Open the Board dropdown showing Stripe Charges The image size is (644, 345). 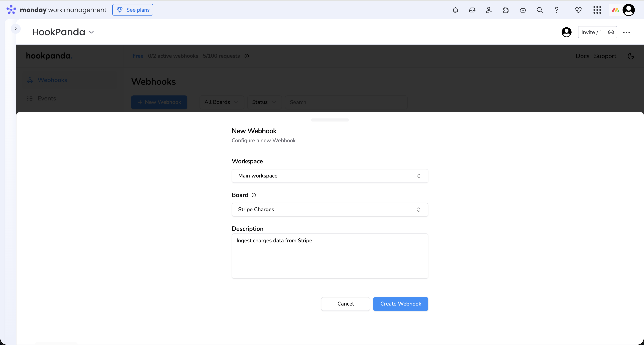click(x=330, y=209)
